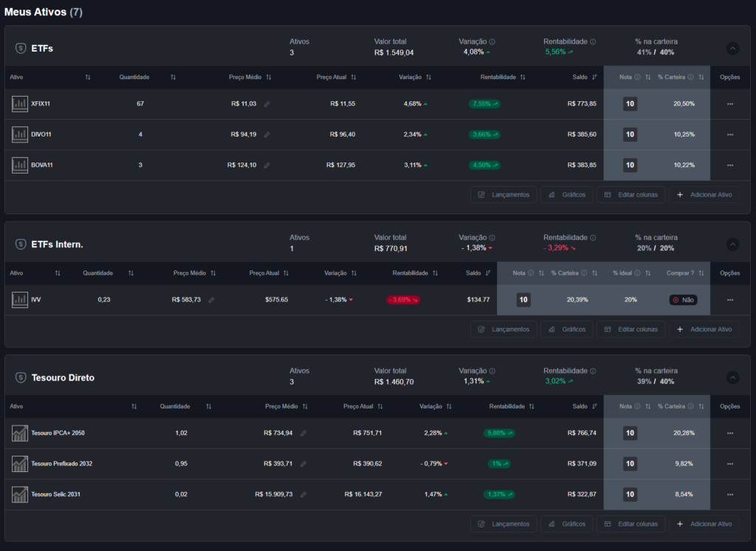The image size is (756, 551).
Task: Click Nota 10 box for Tesouro Selic 2031
Action: (630, 495)
